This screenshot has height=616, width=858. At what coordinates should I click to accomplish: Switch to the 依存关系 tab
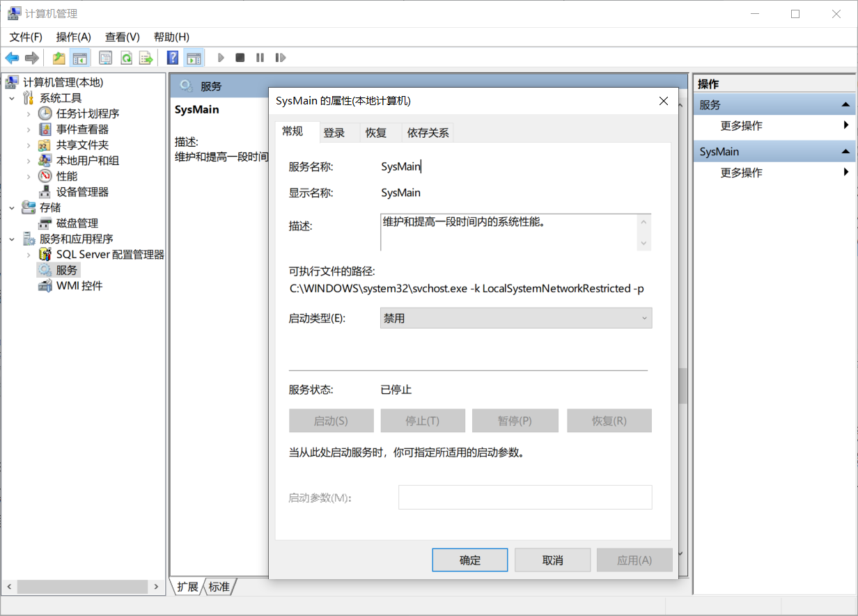[428, 133]
